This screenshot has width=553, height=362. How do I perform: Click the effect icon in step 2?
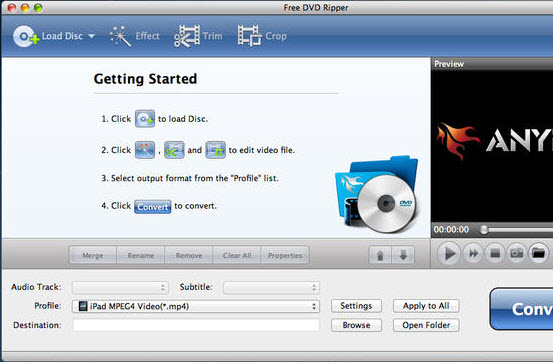coord(145,150)
